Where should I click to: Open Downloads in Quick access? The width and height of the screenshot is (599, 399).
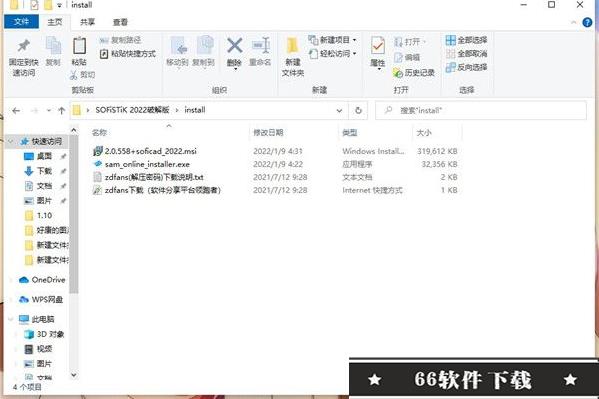click(x=38, y=171)
